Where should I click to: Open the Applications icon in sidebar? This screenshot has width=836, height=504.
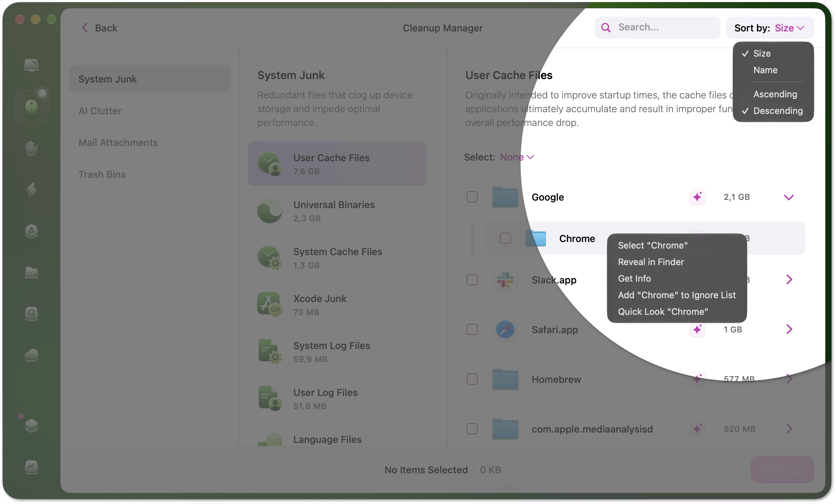[31, 231]
